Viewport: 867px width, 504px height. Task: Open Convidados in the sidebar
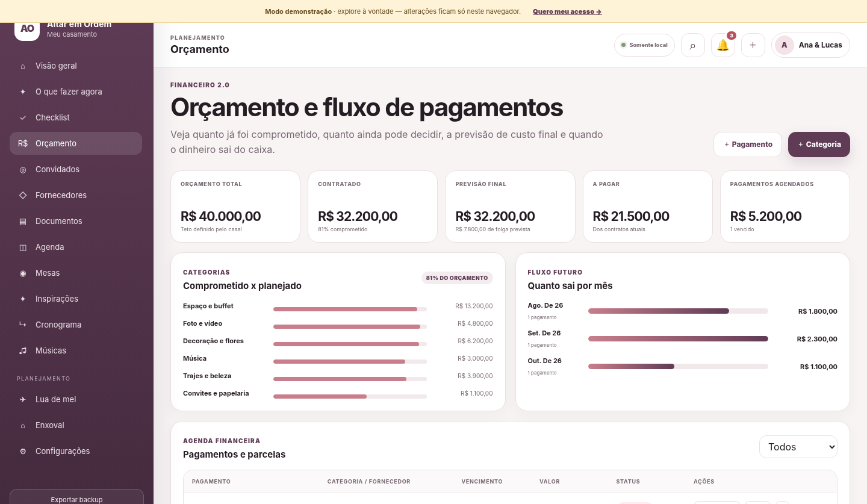76,169
